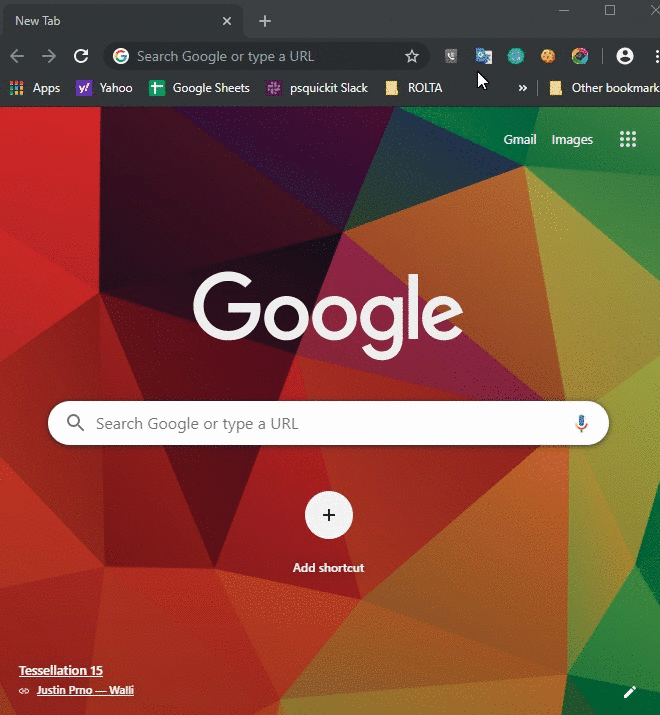The width and height of the screenshot is (660, 715).
Task: Select the New Tab tab
Action: pyautogui.click(x=122, y=21)
